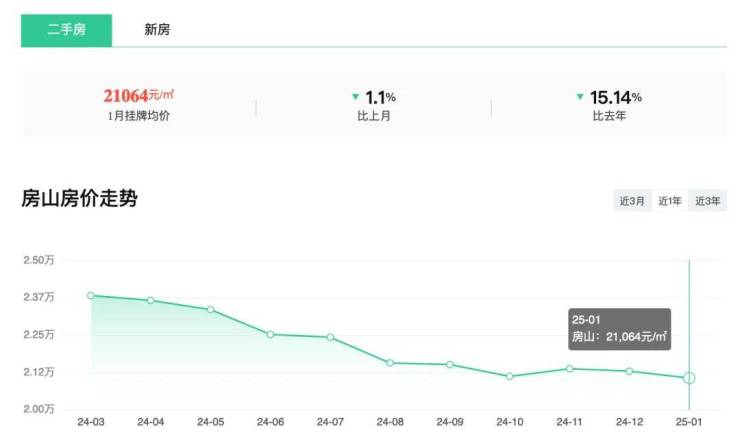Click the 21064元/㎡ average listing price
The height and width of the screenshot is (448, 740).
point(145,97)
